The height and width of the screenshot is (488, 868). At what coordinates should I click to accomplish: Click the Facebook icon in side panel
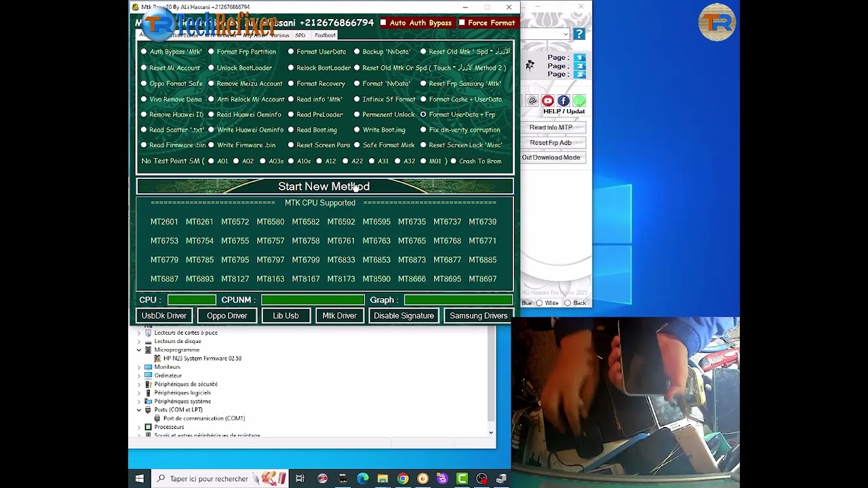(564, 101)
